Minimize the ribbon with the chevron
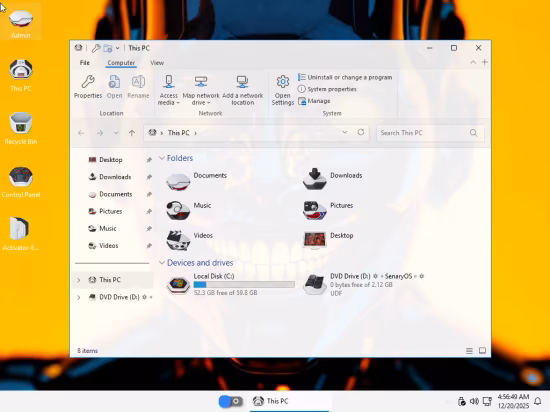Viewport: 550px width, 412px height. [473, 62]
